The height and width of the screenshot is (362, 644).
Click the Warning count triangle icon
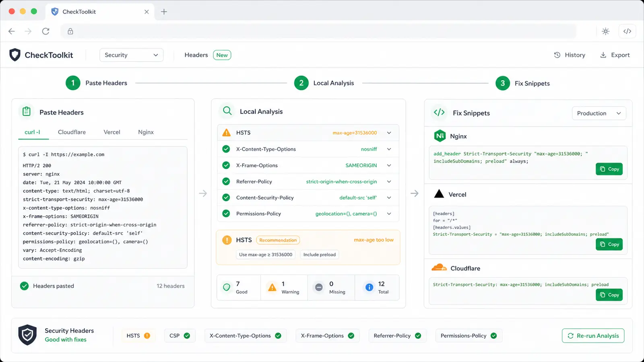point(272,287)
